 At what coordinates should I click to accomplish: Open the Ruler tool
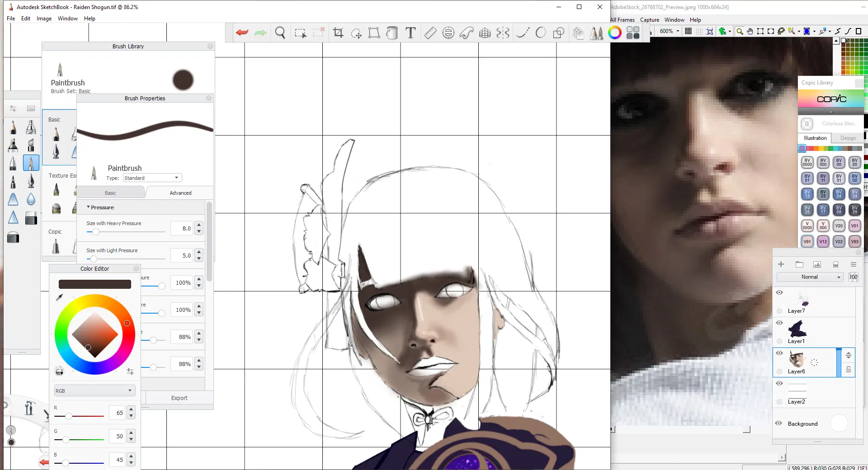coord(430,33)
